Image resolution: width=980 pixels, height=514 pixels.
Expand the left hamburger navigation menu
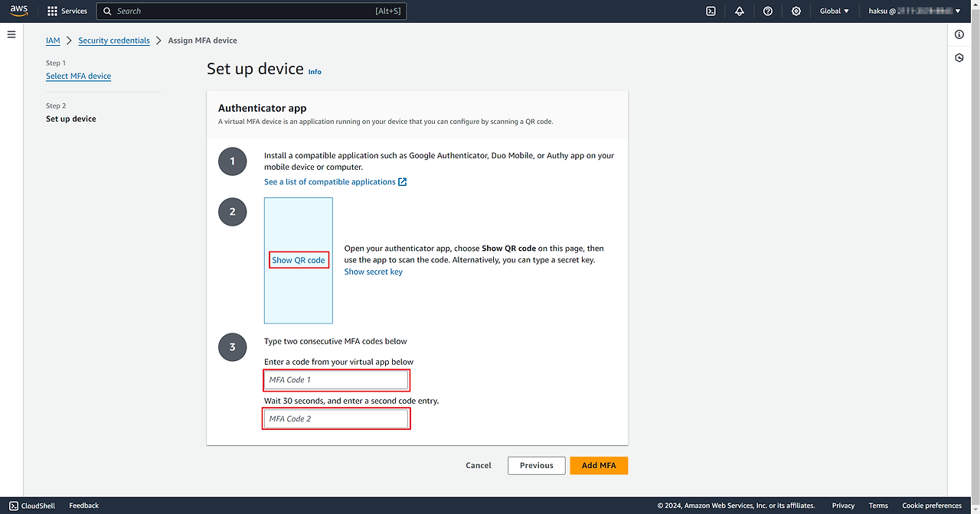tap(11, 34)
